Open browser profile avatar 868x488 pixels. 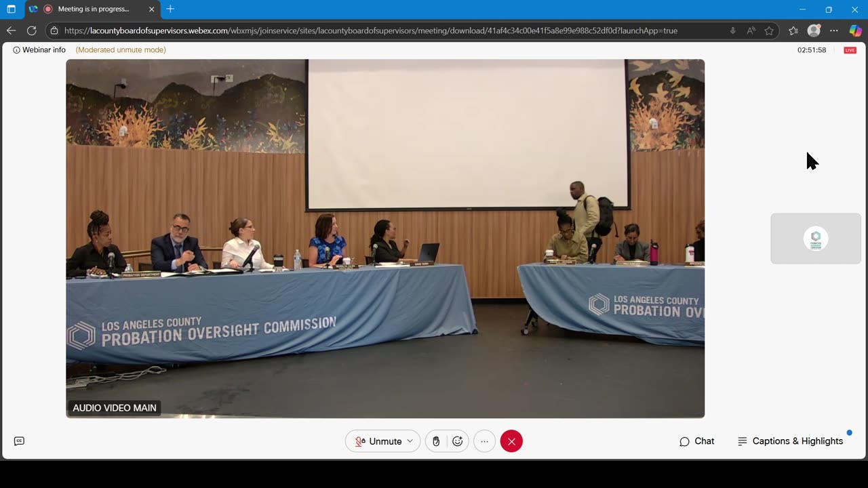pos(814,30)
